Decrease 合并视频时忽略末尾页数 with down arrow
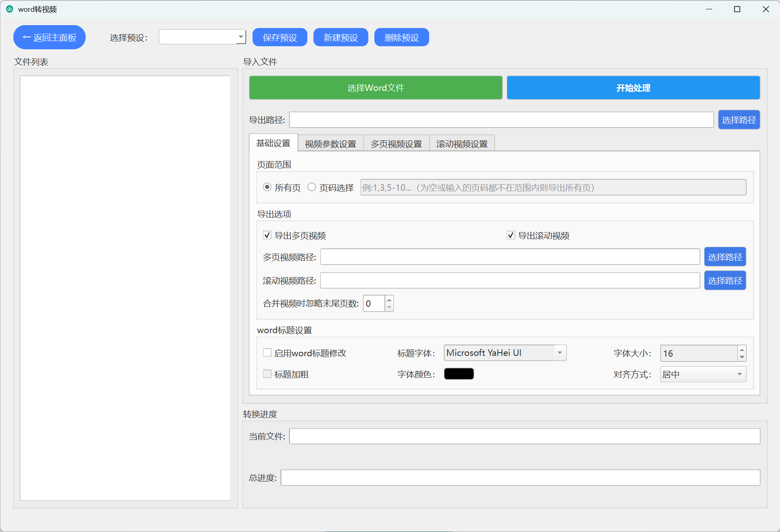This screenshot has height=532, width=780. (389, 307)
